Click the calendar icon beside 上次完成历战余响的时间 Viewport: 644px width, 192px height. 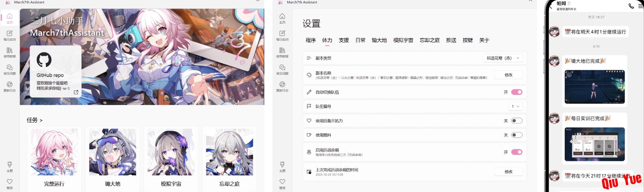309,172
